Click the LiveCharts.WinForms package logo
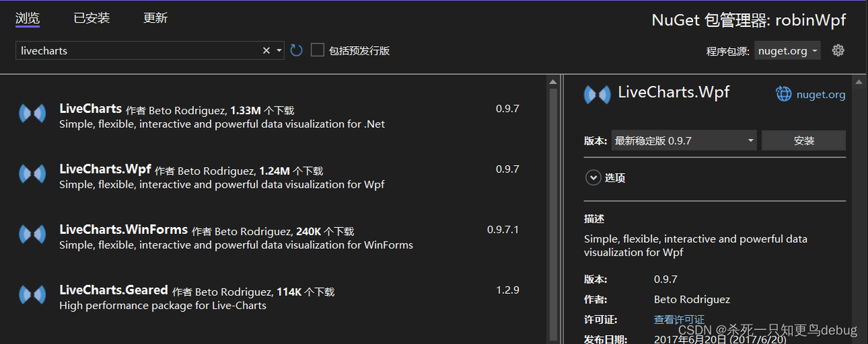 [32, 234]
